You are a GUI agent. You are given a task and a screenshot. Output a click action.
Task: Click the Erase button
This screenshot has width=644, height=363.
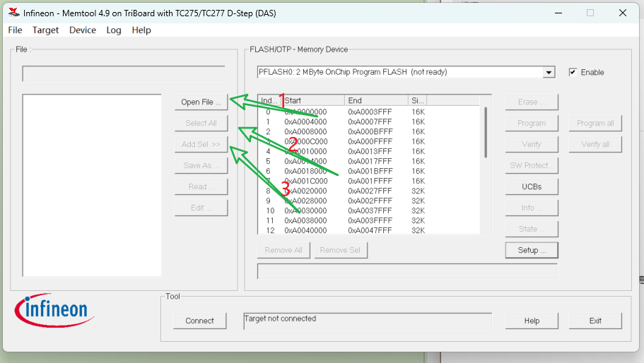coord(532,102)
